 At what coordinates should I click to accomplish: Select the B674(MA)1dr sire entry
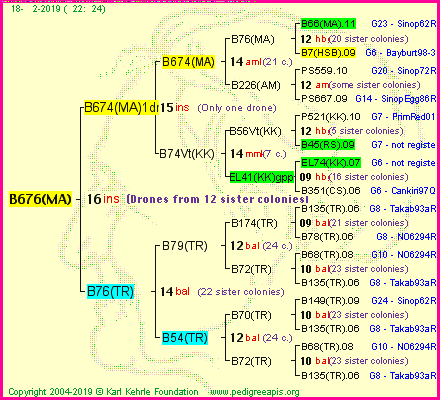[122, 108]
